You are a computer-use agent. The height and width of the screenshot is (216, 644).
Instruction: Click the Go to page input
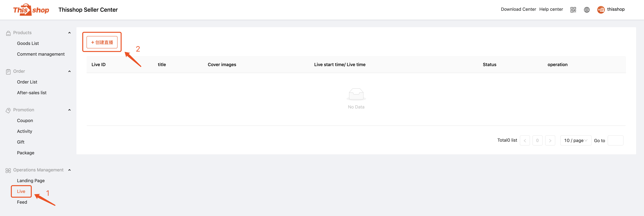pyautogui.click(x=615, y=140)
